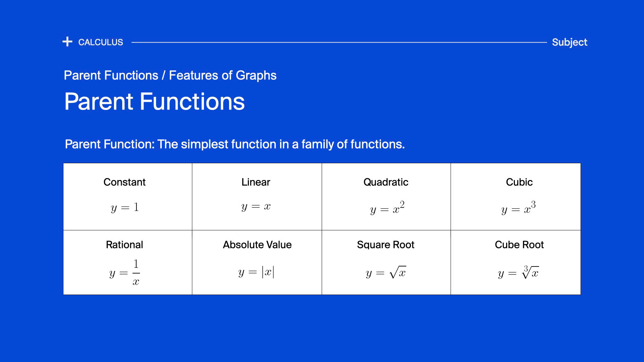Viewport: 644px width, 362px height.
Task: Select the Cubic cell heading
Action: click(x=519, y=182)
